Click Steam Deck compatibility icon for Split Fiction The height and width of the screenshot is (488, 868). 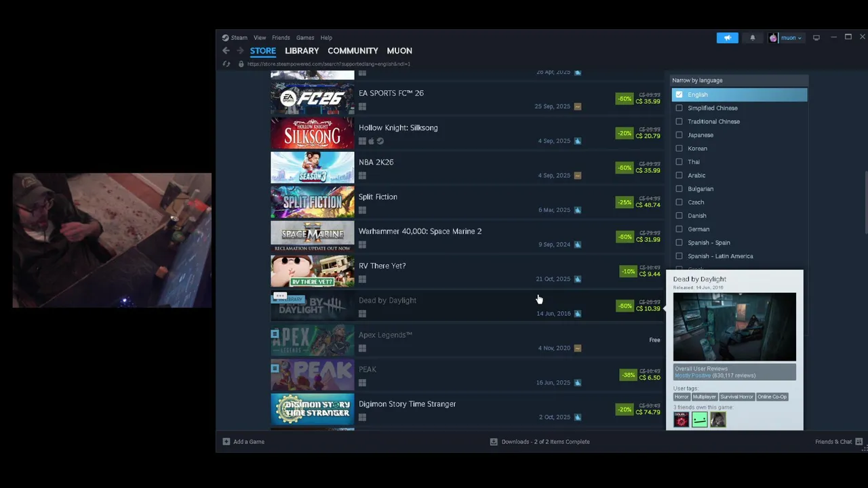pyautogui.click(x=577, y=210)
